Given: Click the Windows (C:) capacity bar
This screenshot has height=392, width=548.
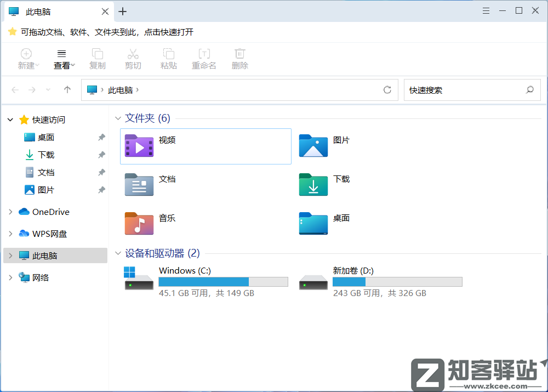Looking at the screenshot, I should pyautogui.click(x=223, y=281).
